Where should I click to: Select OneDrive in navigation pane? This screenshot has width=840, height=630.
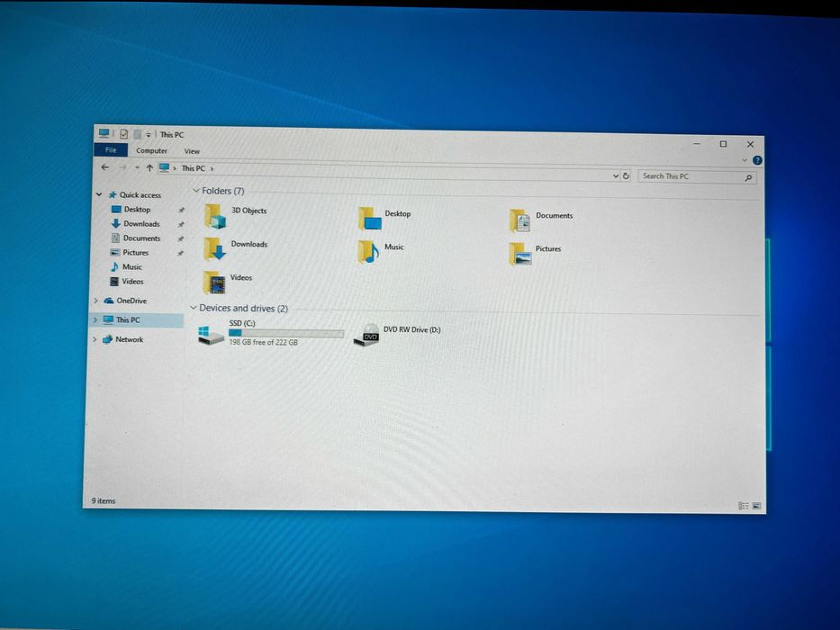pyautogui.click(x=131, y=301)
